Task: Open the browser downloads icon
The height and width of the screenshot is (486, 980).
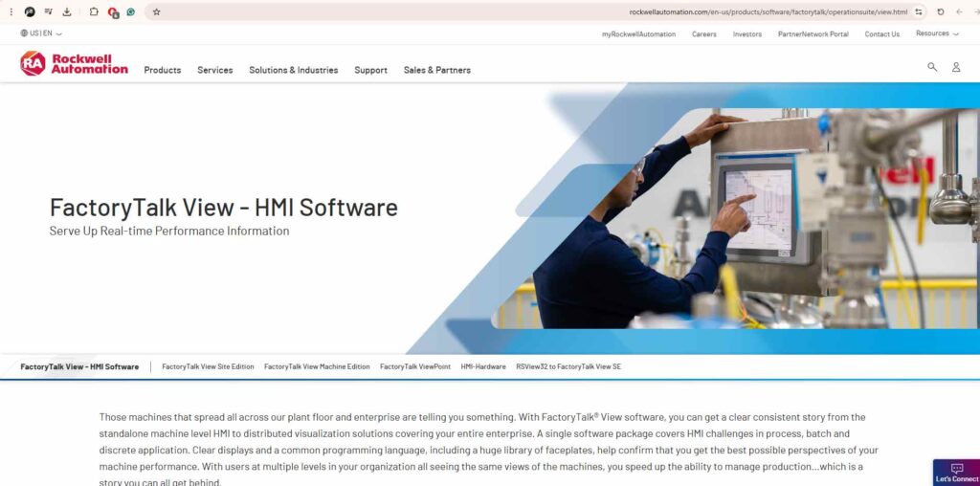Action: pos(67,11)
